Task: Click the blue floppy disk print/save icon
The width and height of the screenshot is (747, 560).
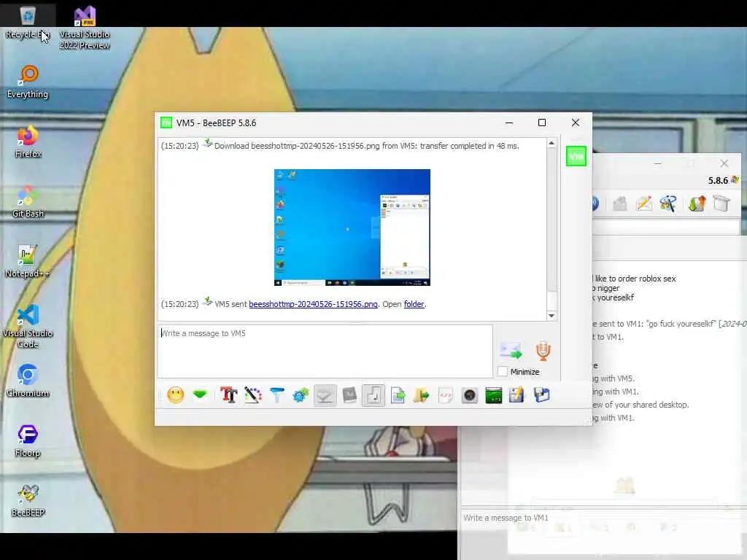Action: [542, 395]
